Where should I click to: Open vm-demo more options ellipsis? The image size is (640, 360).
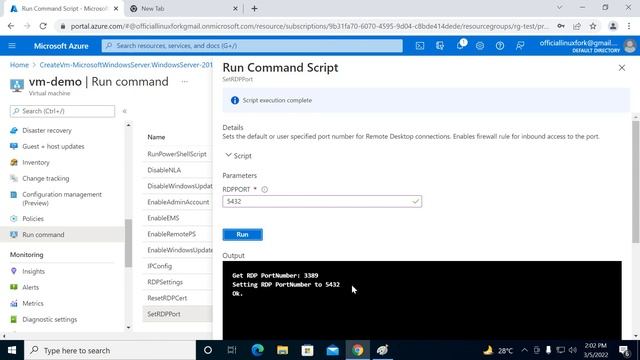[184, 82]
